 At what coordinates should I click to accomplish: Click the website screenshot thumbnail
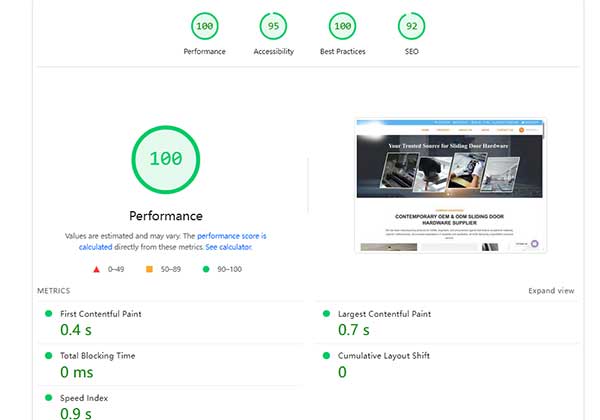point(449,185)
